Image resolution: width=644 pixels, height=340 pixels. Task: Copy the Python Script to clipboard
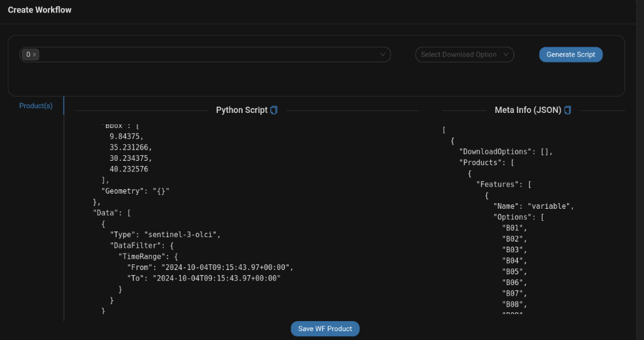(274, 110)
